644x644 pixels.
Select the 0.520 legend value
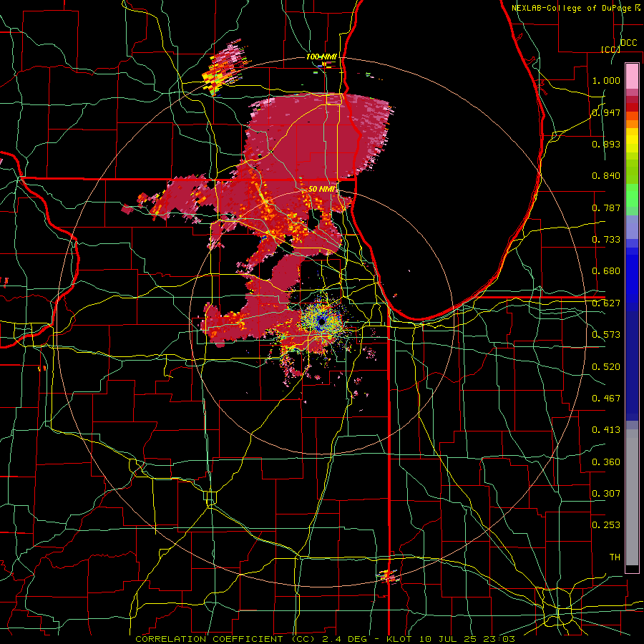tap(606, 367)
